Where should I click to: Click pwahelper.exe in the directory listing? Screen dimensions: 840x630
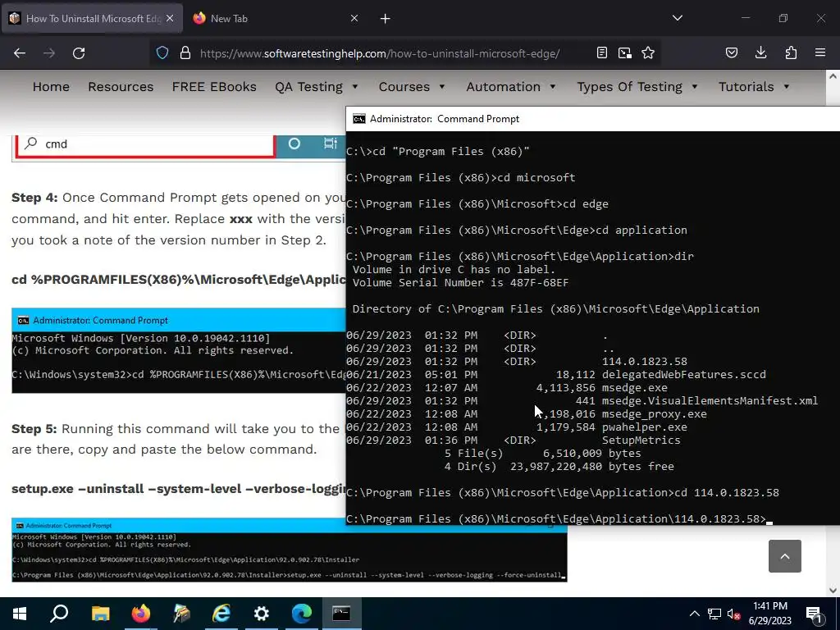pos(645,427)
